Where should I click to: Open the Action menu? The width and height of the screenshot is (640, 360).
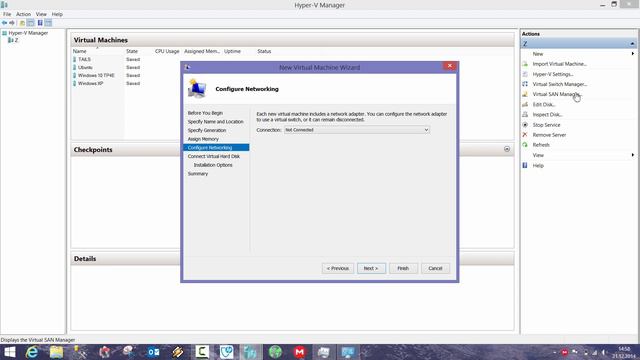point(23,14)
